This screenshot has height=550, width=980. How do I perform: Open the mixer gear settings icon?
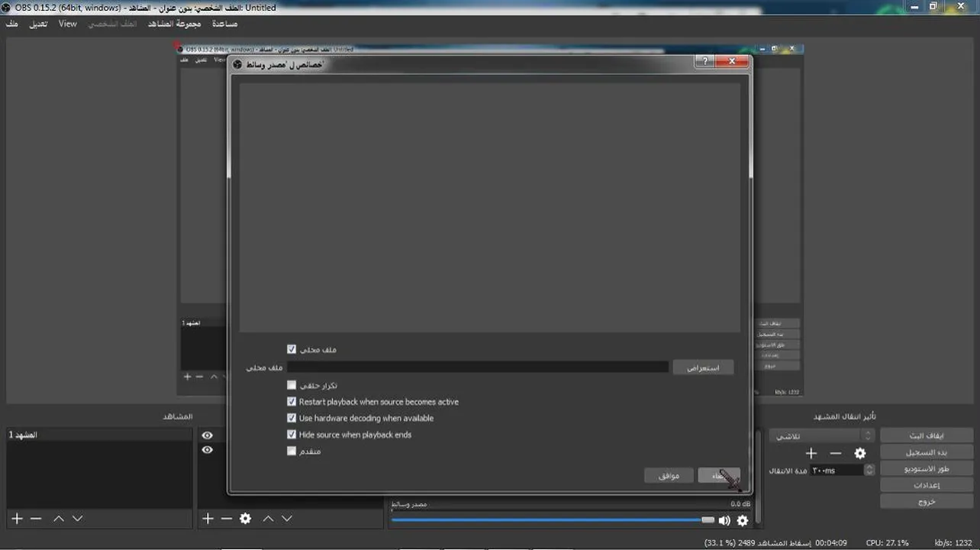point(742,521)
